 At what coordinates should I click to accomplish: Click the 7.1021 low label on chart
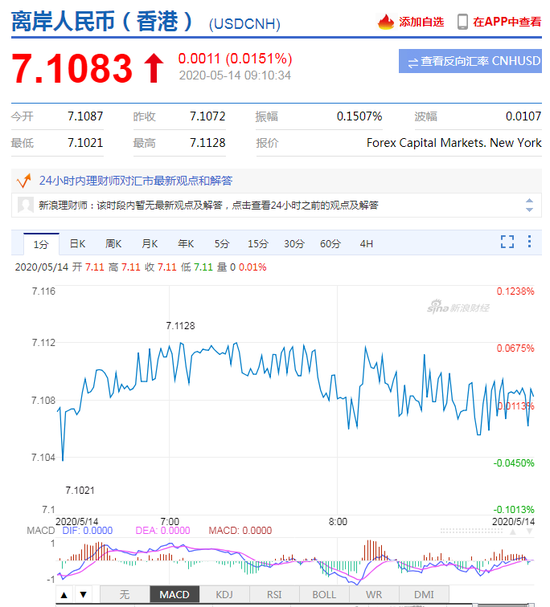tap(80, 490)
